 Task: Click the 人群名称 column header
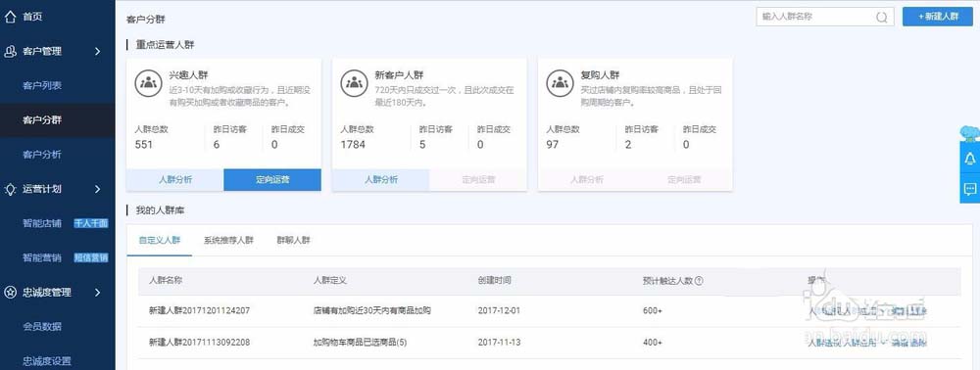pyautogui.click(x=166, y=281)
